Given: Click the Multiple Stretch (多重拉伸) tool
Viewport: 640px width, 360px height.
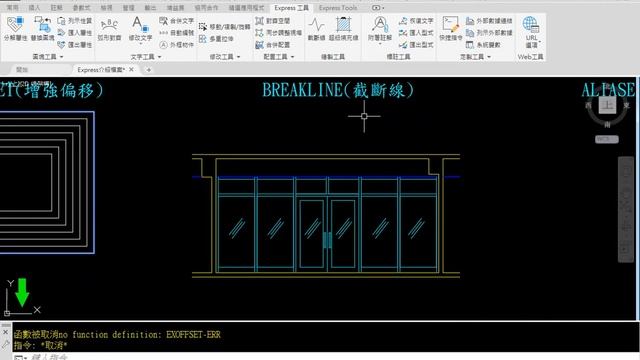Looking at the screenshot, I should (x=216, y=39).
